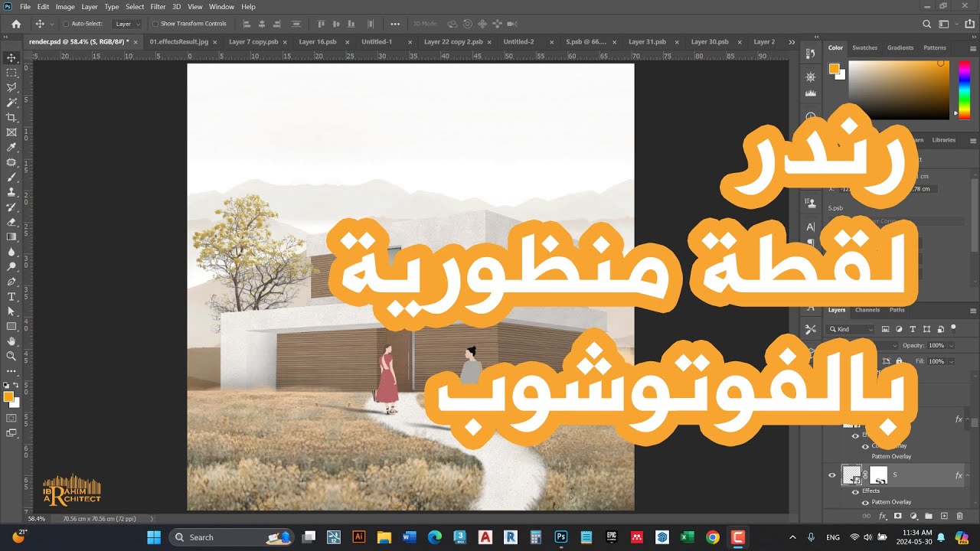The width and height of the screenshot is (980, 551).
Task: Delete the selected layer
Action: [959, 517]
